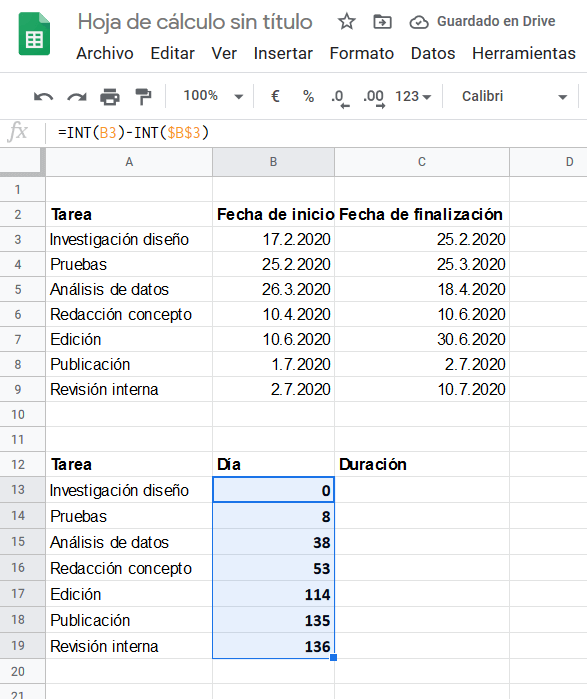Open the Archivo menu

(x=105, y=53)
